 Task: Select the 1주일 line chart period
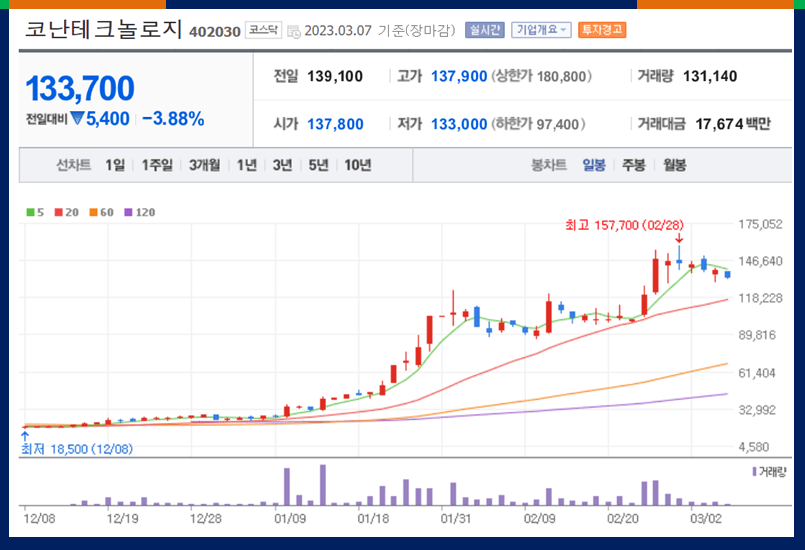[x=157, y=165]
